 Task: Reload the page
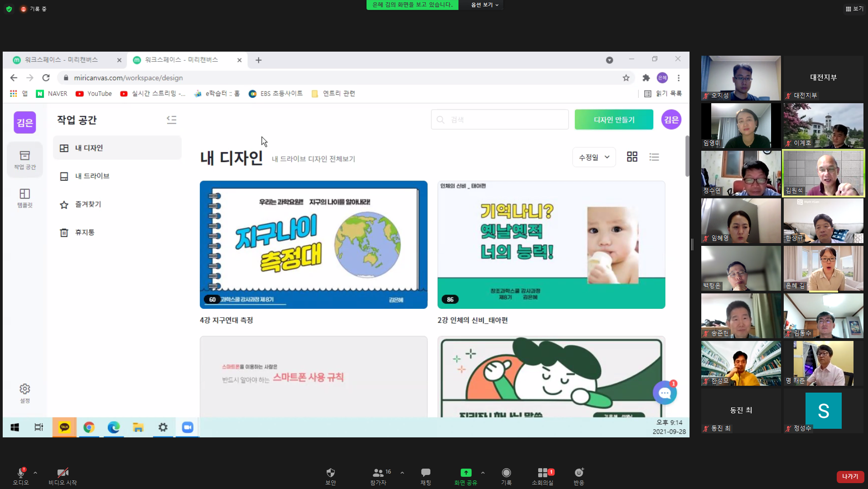coord(46,78)
